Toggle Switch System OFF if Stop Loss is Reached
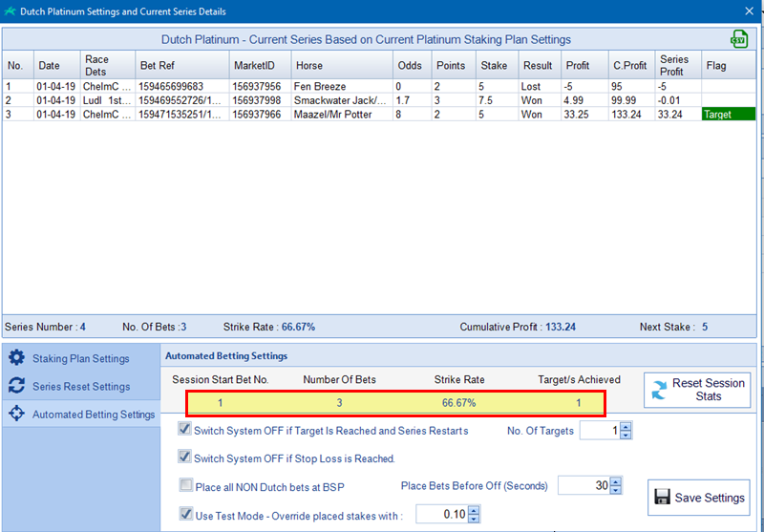Screen dimensions: 764x532 (x=184, y=457)
